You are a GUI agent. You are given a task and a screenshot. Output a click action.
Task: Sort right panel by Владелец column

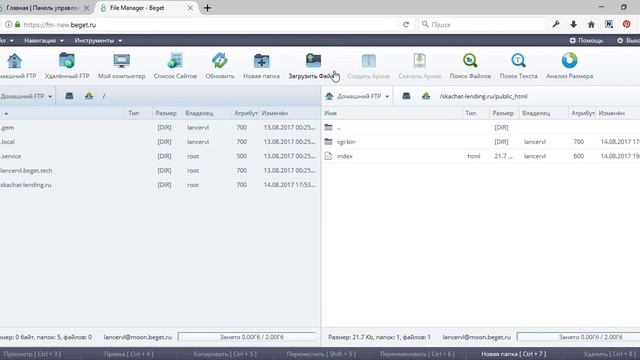point(536,113)
